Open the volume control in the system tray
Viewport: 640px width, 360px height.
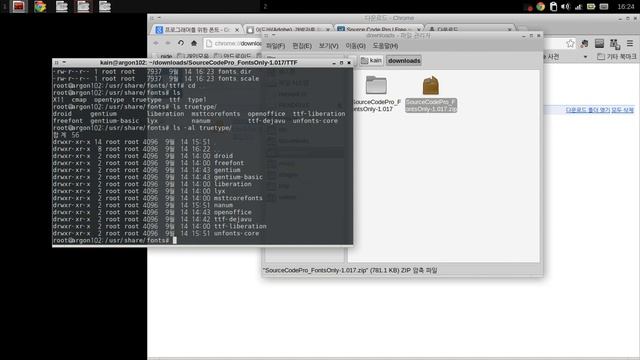565,7
